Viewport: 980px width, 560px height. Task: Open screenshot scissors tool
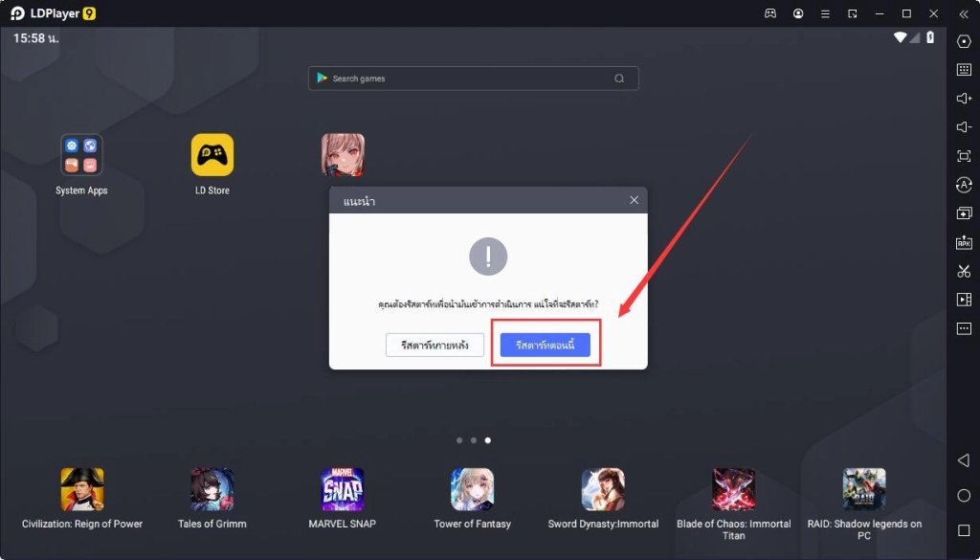[x=964, y=271]
